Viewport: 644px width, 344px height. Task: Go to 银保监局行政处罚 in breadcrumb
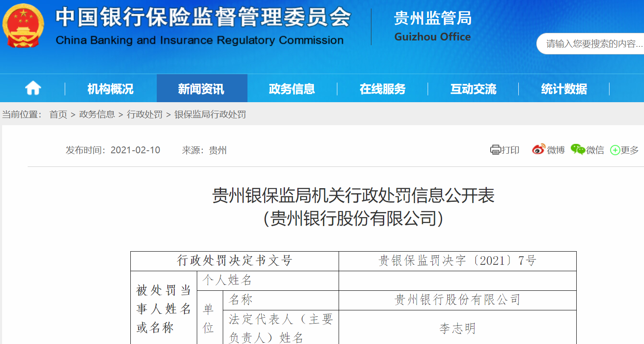coord(210,115)
